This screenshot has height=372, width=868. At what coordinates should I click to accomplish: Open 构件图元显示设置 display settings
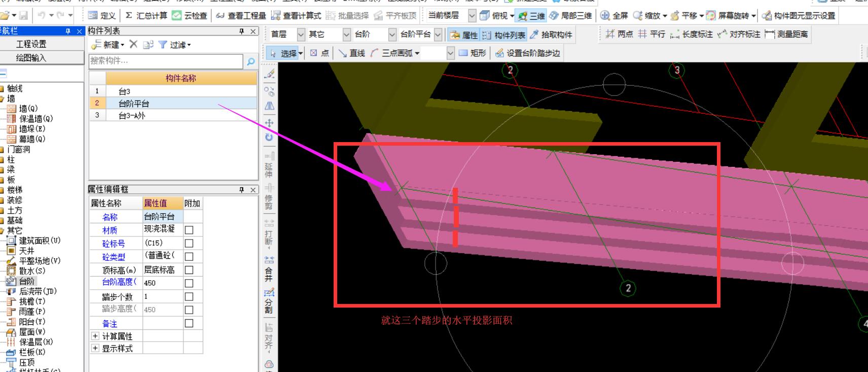tap(799, 15)
